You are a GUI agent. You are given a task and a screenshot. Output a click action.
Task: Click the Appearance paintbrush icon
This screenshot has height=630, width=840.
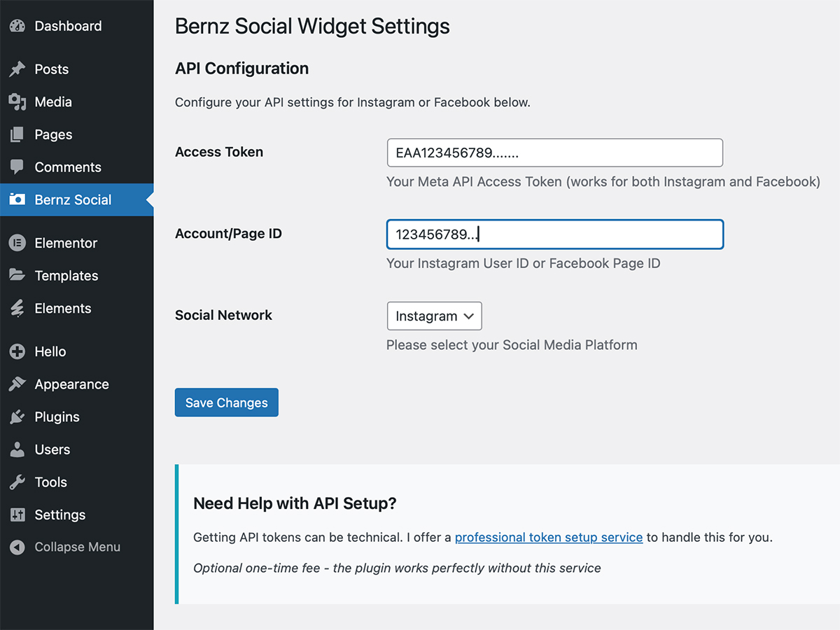click(x=17, y=384)
